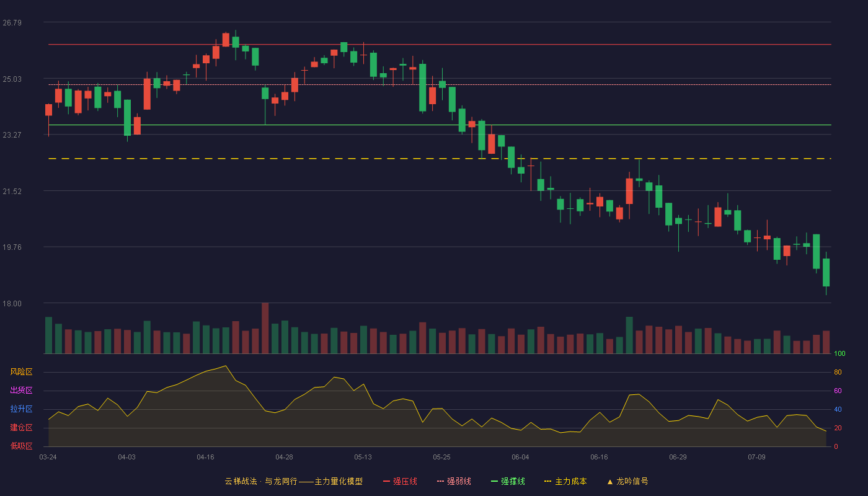Toggle the 强撑线 legend entry
This screenshot has height=496, width=868.
tap(508, 481)
